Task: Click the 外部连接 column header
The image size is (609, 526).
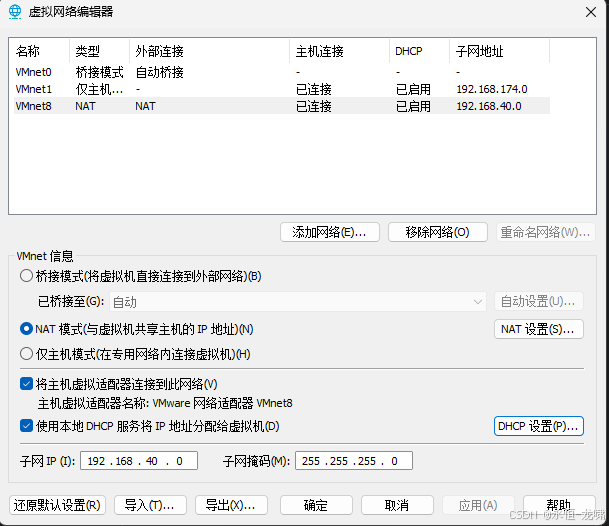Action: coord(210,51)
